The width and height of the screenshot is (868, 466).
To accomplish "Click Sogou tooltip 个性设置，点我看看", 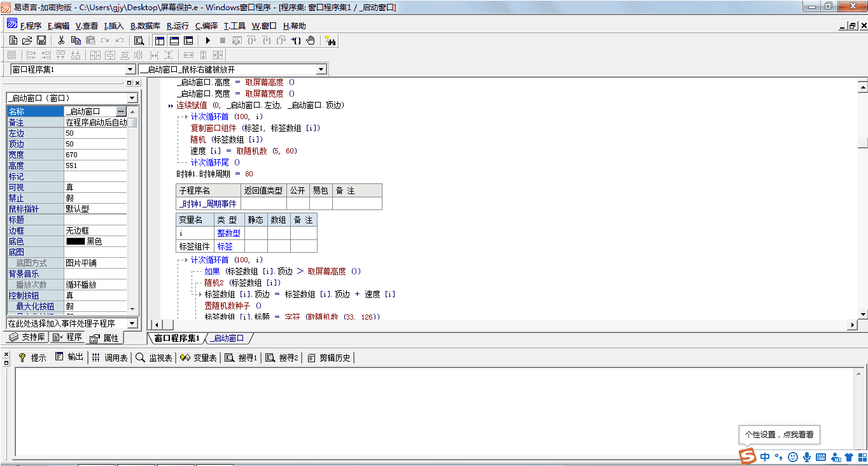I will (780, 434).
